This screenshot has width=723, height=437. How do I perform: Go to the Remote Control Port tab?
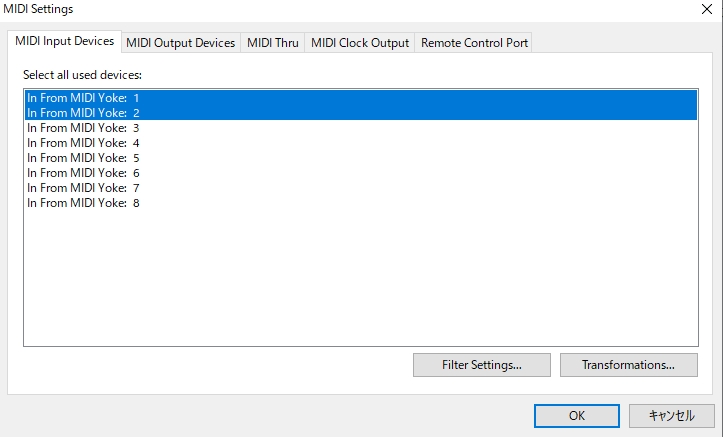click(474, 43)
